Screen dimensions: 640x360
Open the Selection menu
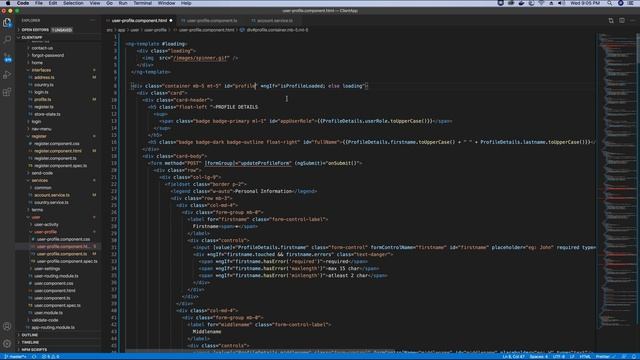[x=73, y=3]
